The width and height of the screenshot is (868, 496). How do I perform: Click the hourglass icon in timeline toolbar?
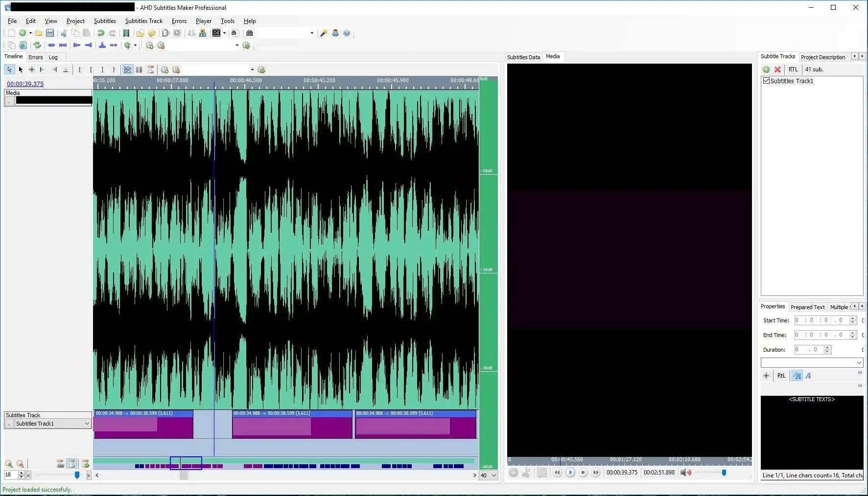coord(150,69)
